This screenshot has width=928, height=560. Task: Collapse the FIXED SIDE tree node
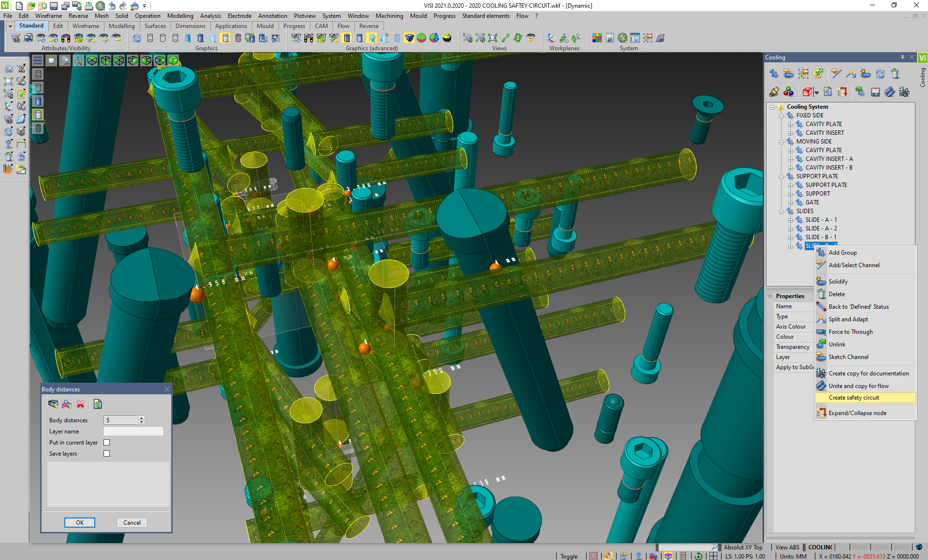[x=781, y=115]
